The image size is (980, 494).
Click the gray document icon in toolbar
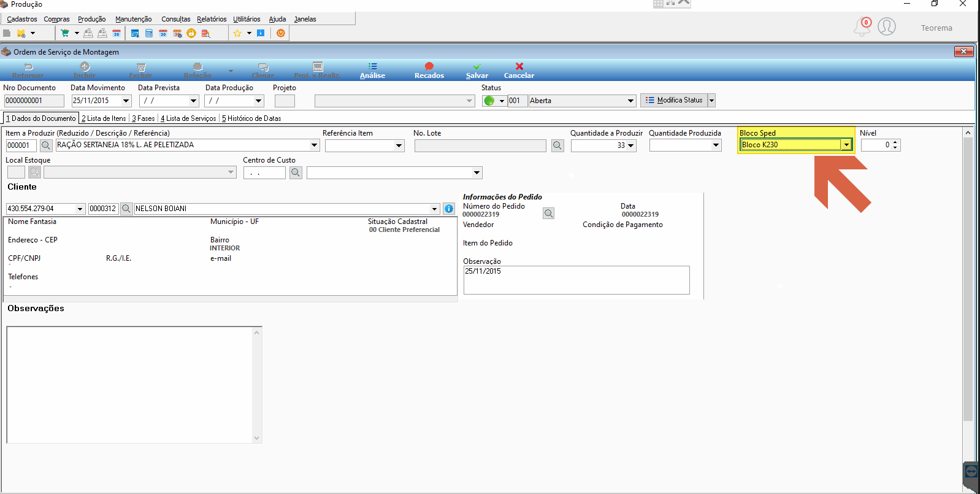(x=7, y=33)
